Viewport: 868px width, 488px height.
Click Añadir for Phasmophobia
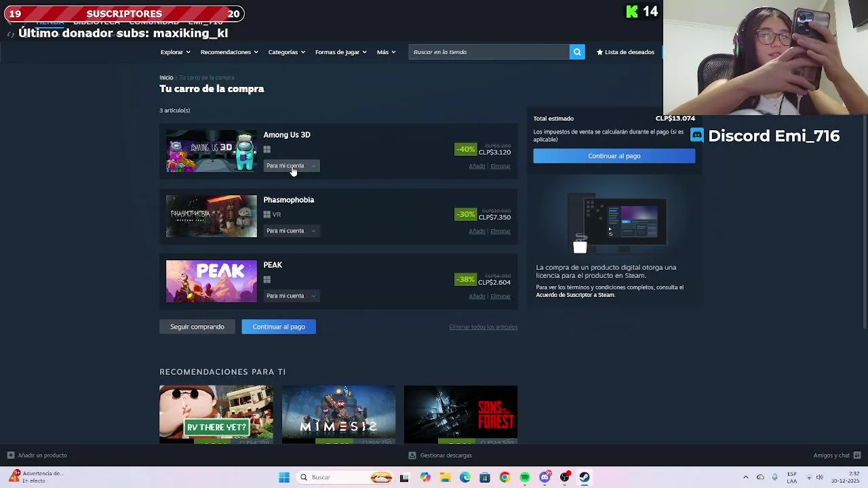click(x=477, y=231)
